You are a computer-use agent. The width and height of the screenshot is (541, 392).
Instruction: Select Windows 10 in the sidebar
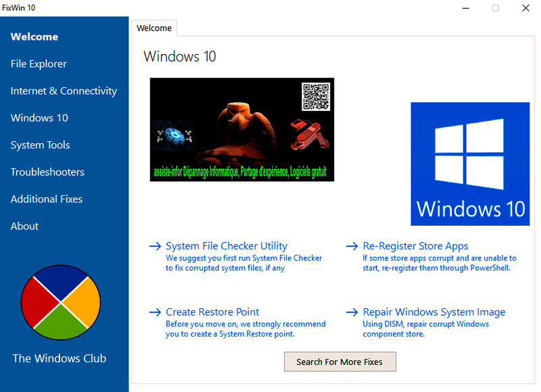[x=39, y=118]
